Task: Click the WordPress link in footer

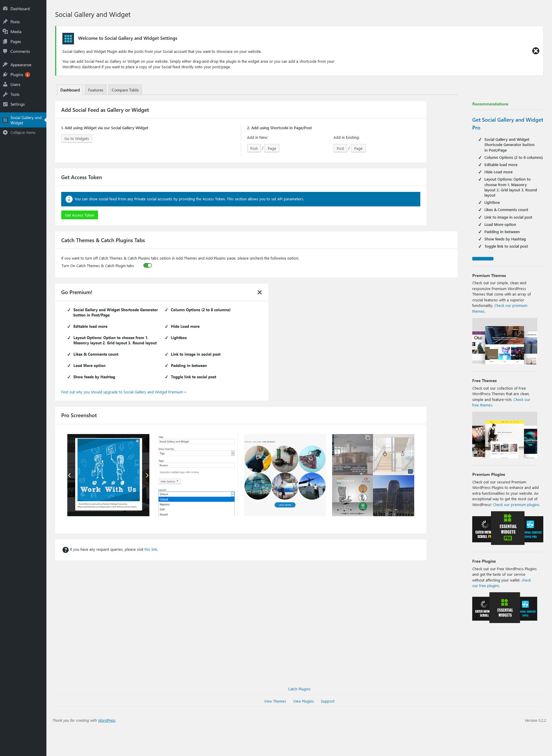Action: click(x=106, y=721)
